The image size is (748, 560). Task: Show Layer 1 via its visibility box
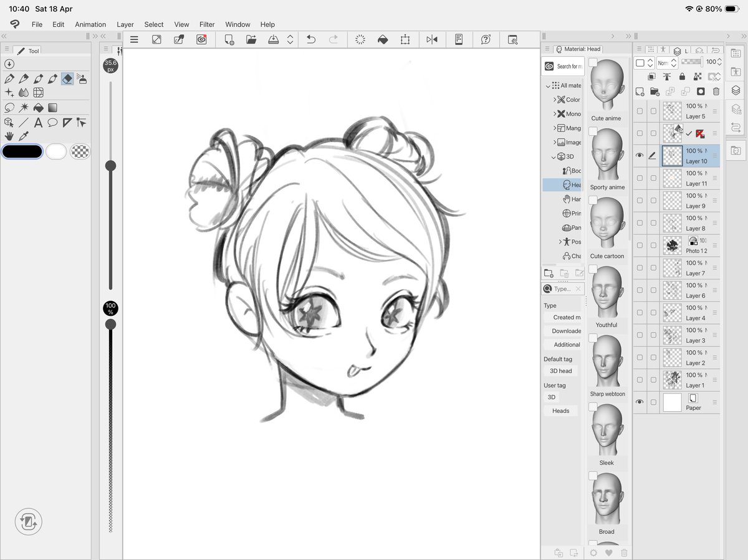[640, 380]
